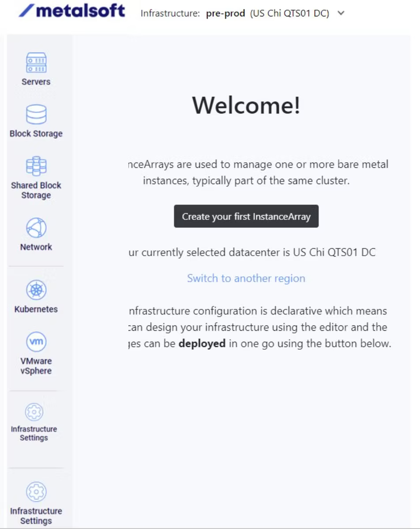Click the Infrastructure: header label

pyautogui.click(x=170, y=13)
